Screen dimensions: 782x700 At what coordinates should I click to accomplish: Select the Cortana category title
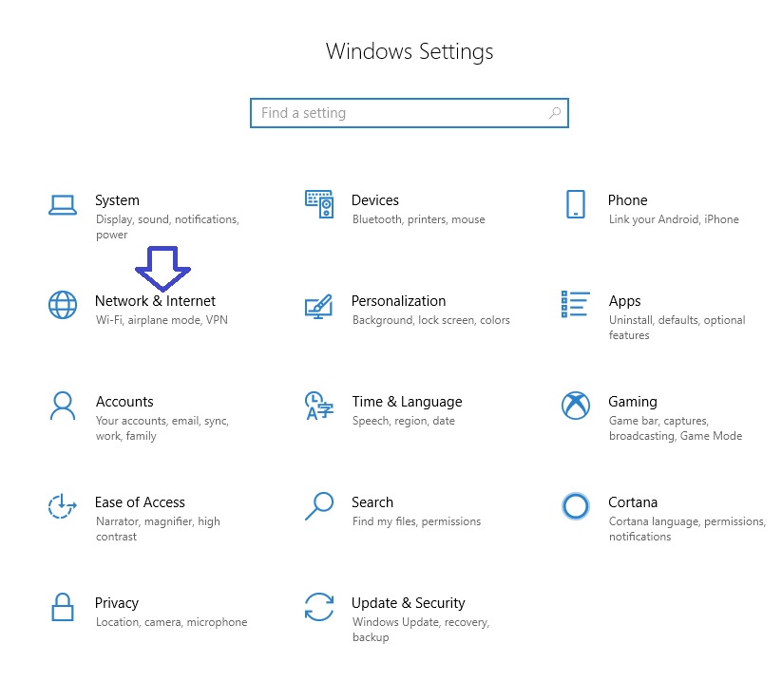(633, 502)
